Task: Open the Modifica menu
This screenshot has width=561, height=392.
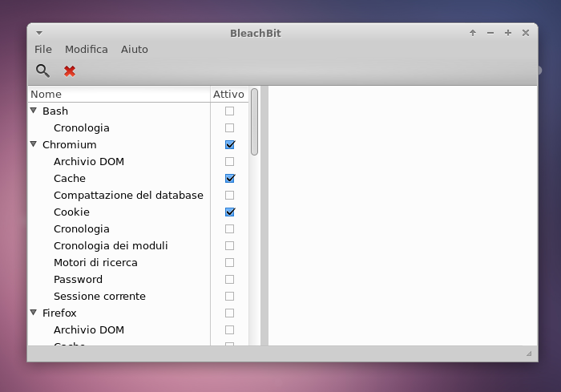Action: 87,50
